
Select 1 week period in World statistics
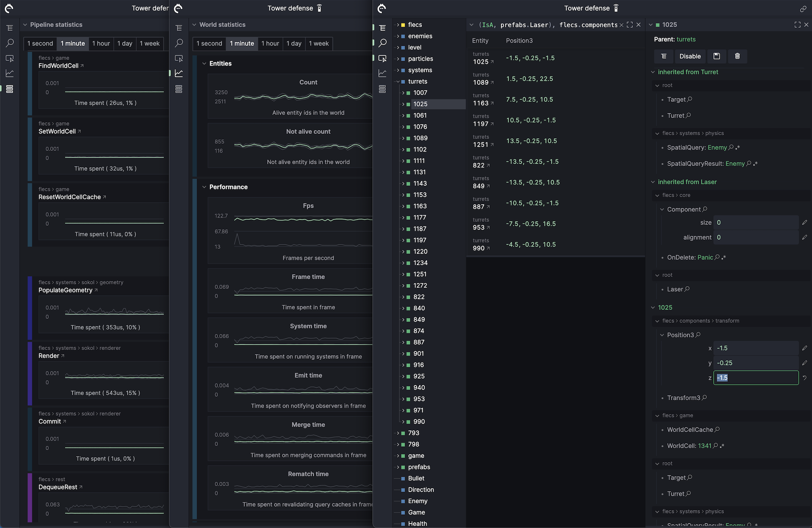(319, 44)
